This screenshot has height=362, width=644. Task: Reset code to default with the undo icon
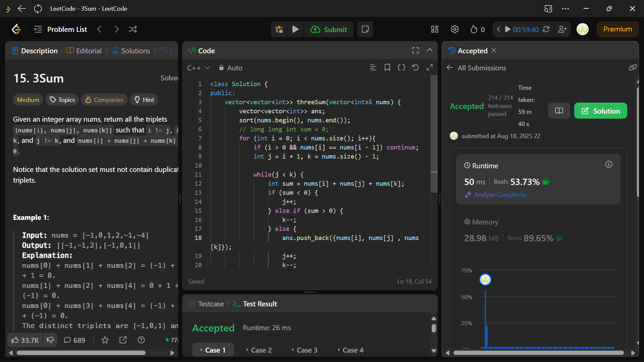[x=415, y=68]
